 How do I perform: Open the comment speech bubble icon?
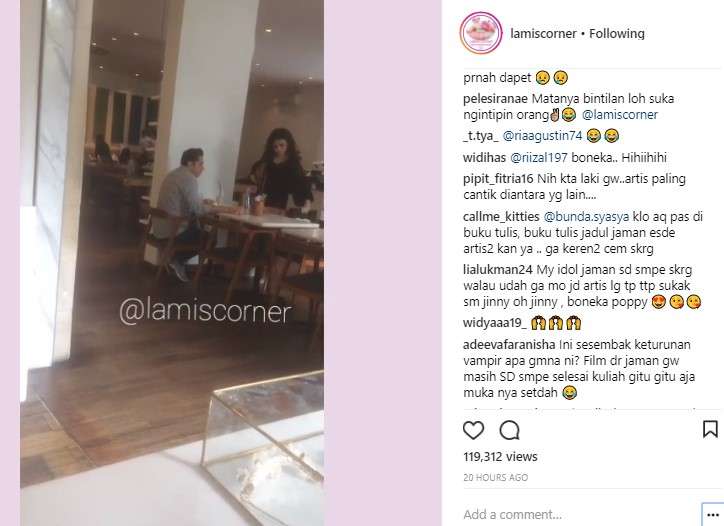509,430
